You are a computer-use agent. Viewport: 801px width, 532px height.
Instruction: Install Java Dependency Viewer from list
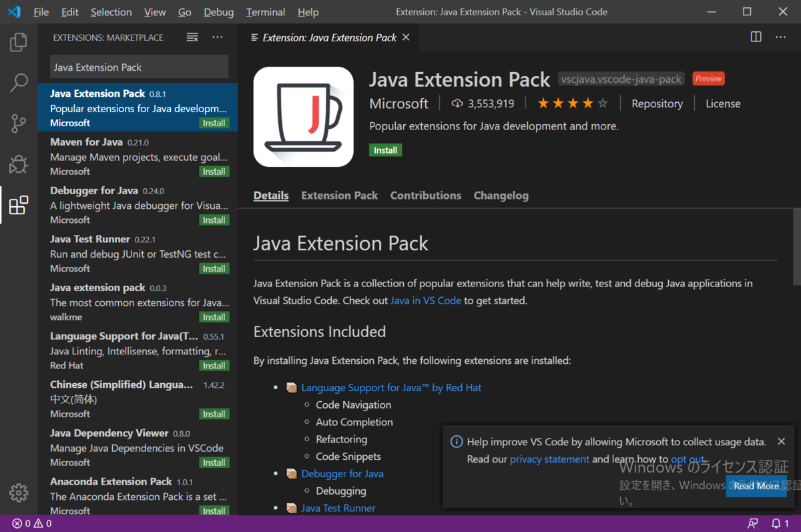[x=214, y=462]
